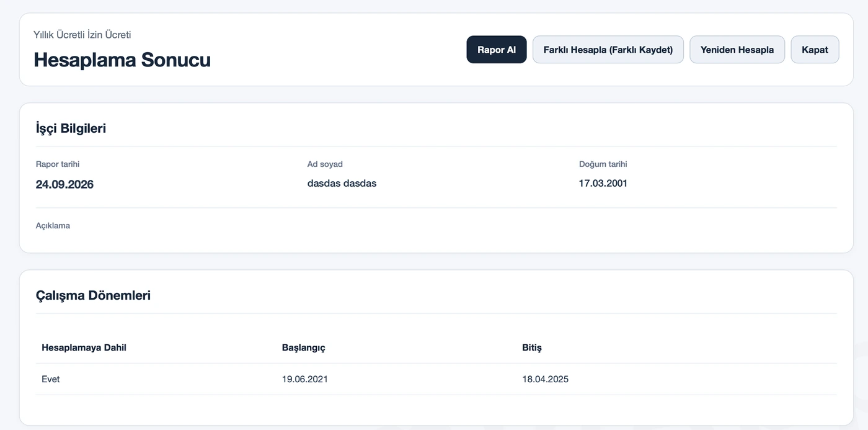Click the Yıllık Ücretli İzin Ücreti subtitle
The height and width of the screenshot is (430, 868).
click(82, 35)
